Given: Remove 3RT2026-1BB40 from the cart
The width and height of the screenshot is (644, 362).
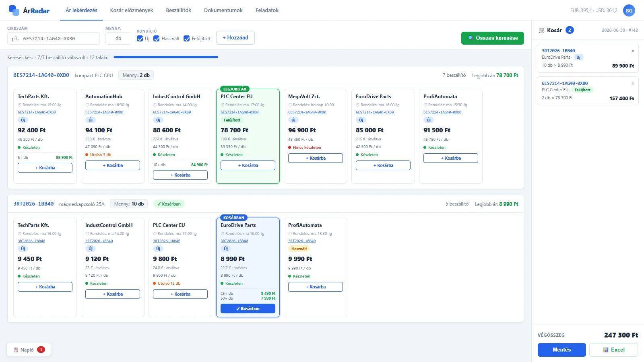Looking at the screenshot, I should click(x=633, y=51).
